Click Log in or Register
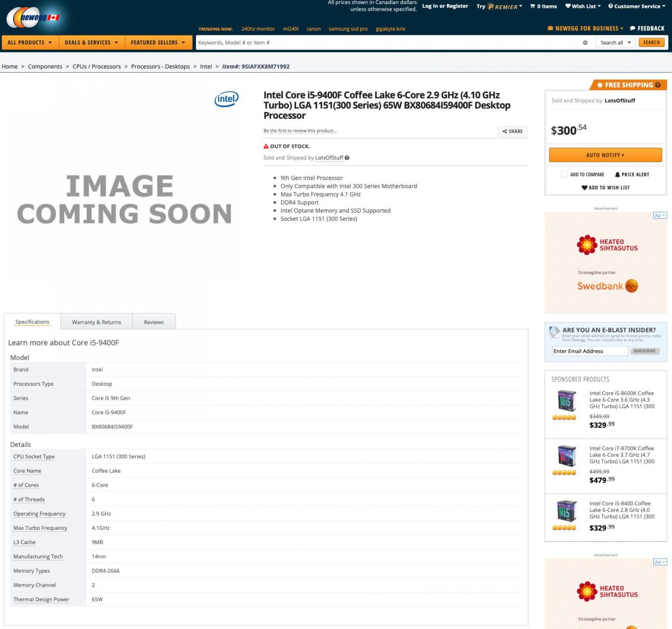 point(445,6)
